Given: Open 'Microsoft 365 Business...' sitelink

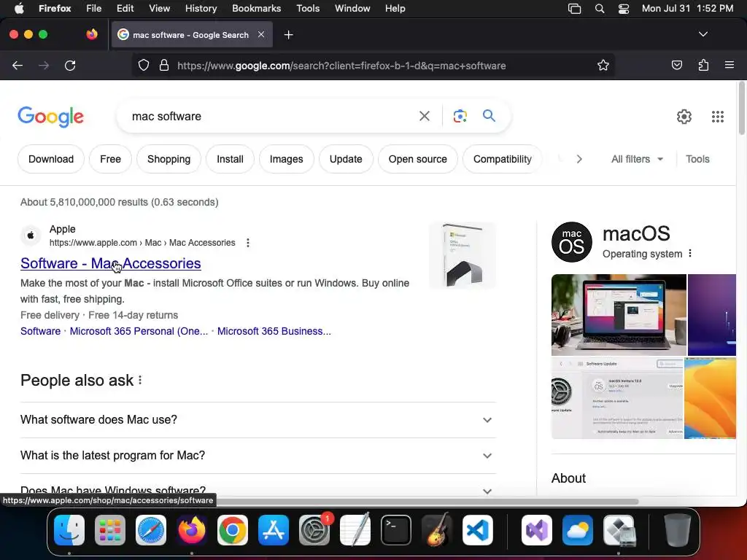Looking at the screenshot, I should point(274,332).
